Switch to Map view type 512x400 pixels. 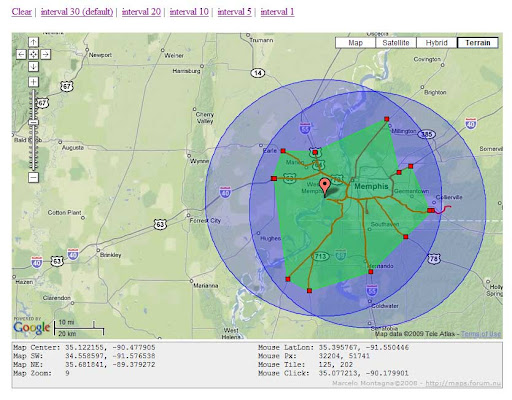355,43
